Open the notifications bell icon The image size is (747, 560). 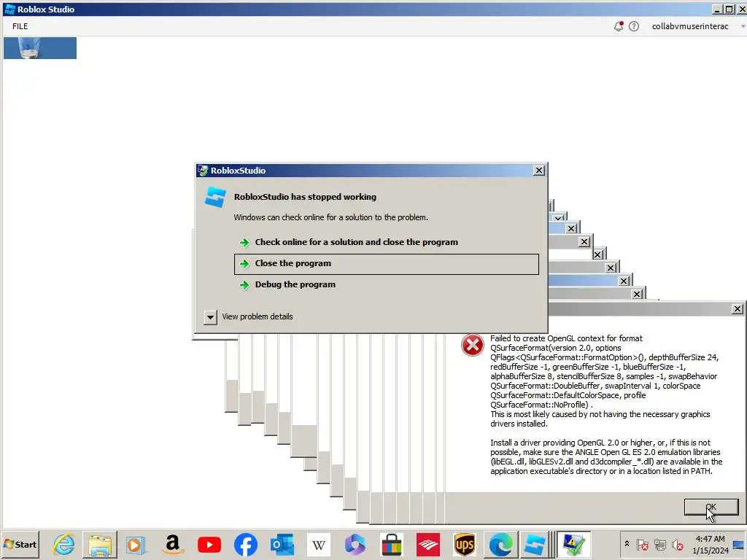coord(619,26)
